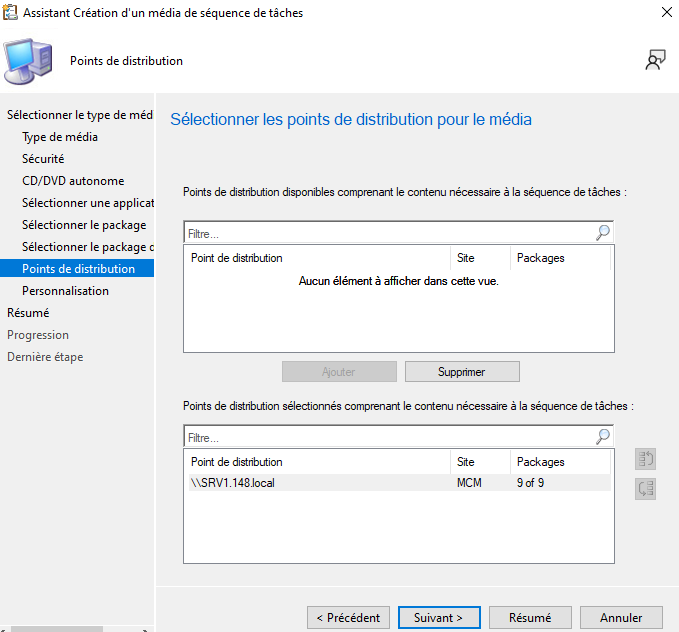Viewport: 679px width, 632px height.
Task: Click the computer icon beside Points de distribution header
Action: 29,61
